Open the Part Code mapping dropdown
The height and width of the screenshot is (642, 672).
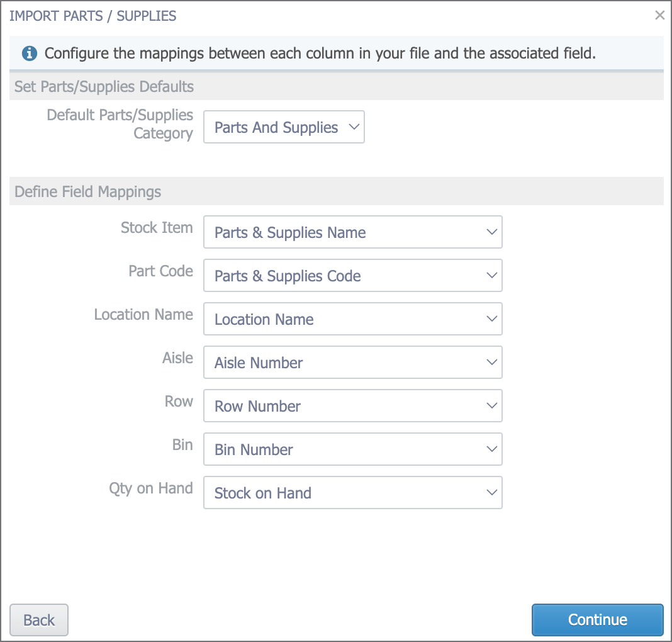point(353,275)
